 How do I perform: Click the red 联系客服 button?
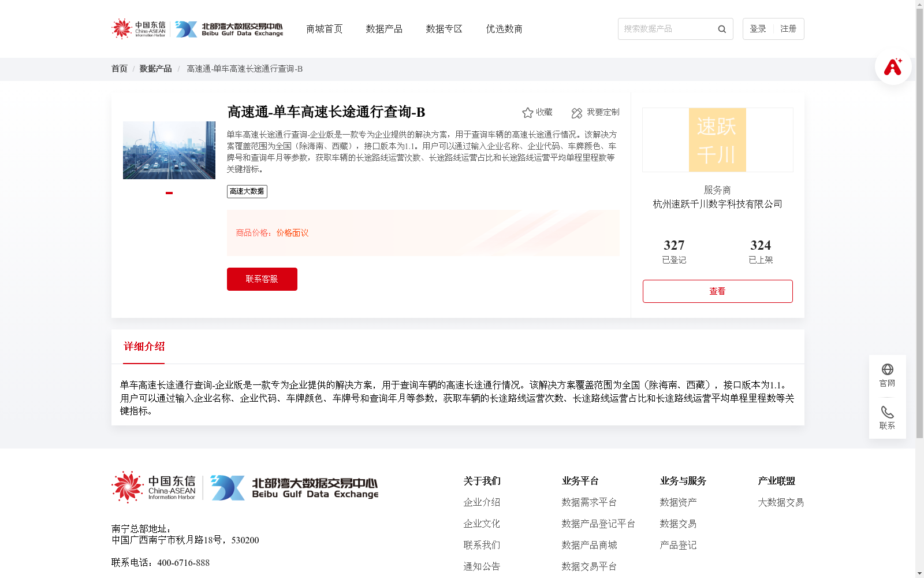pyautogui.click(x=262, y=279)
